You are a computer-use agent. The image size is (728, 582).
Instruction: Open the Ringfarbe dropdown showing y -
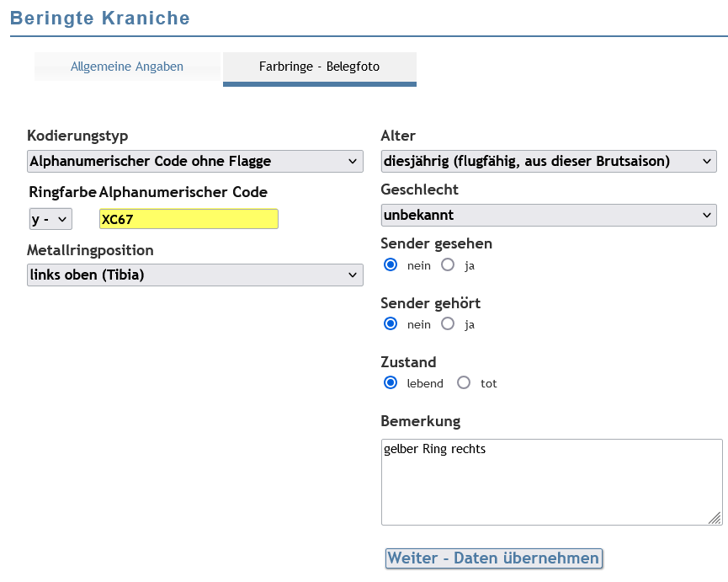(x=50, y=219)
